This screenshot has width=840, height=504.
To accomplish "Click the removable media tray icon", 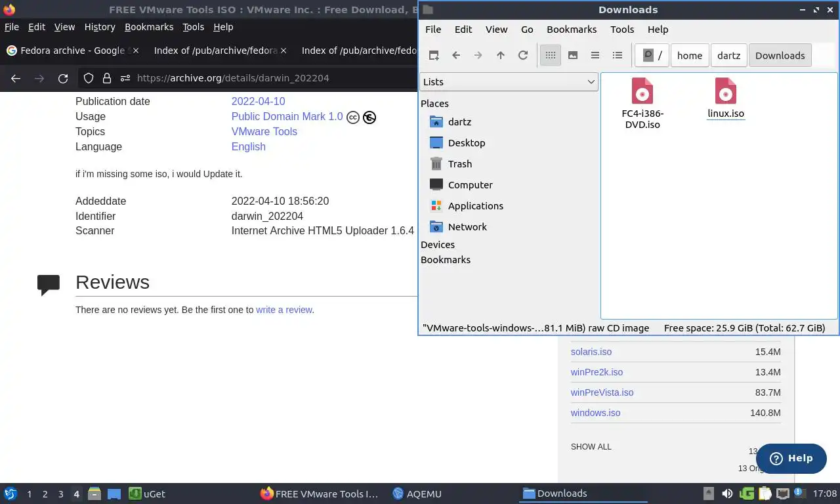I will pos(709,493).
